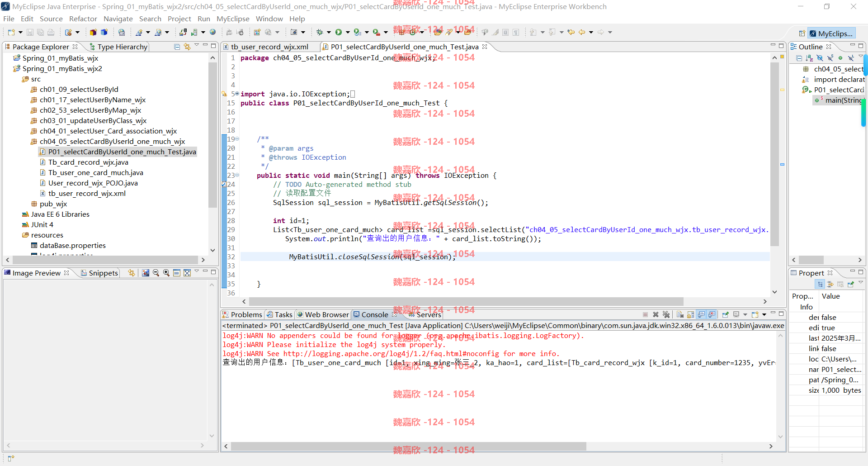Image resolution: width=868 pixels, height=466 pixels.
Task: Click the Open Perspective icon
Action: tap(802, 33)
